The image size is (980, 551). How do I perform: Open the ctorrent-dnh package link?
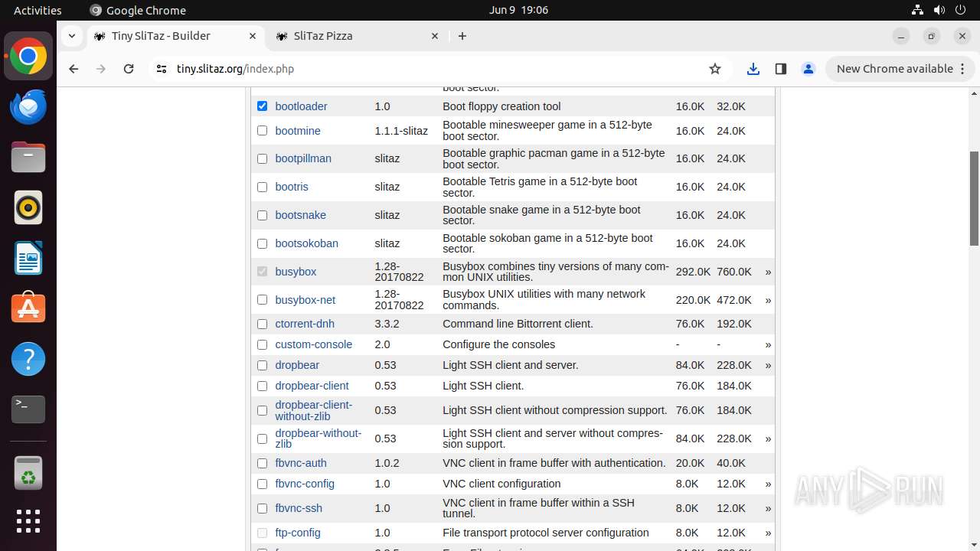tap(305, 324)
